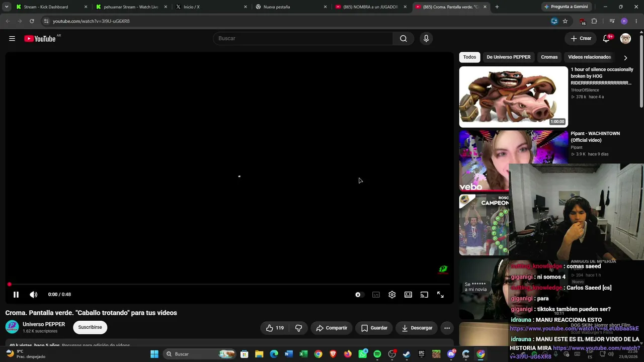This screenshot has height=362, width=644.
Task: Select the Todos filter chip
Action: [469, 57]
